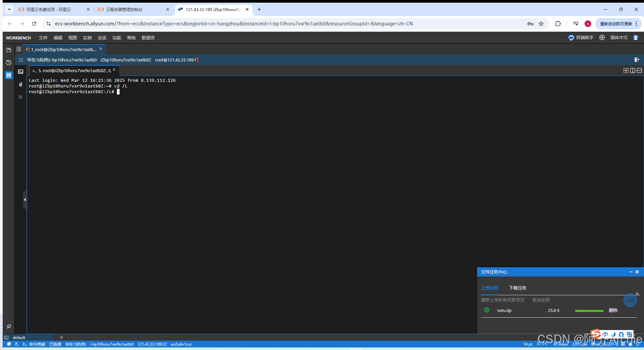Open the 简体中文 language dropdown
Image resolution: width=644 pixels, height=350 pixels.
point(619,37)
